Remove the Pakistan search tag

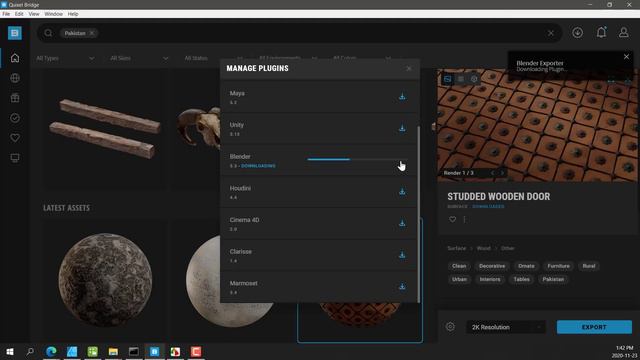coord(92,33)
